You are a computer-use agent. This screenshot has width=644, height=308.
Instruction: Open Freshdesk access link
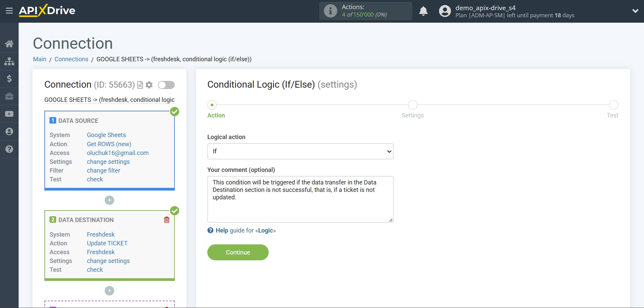point(101,252)
